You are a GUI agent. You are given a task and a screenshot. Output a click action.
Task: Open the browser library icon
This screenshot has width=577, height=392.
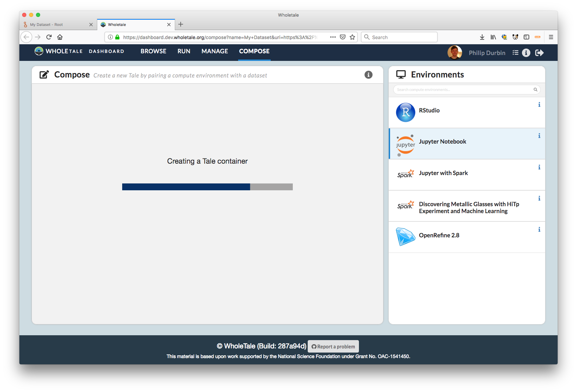coord(493,37)
